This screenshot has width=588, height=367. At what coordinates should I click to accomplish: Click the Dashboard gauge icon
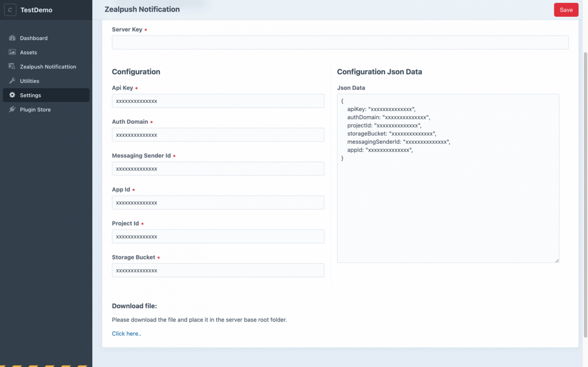click(12, 38)
